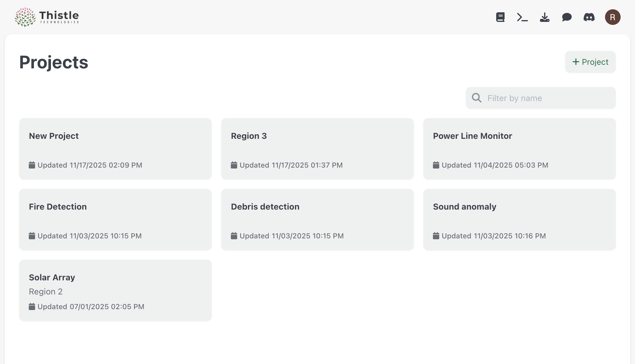Open the chat bubble feedback icon
635x364 pixels.
point(567,17)
